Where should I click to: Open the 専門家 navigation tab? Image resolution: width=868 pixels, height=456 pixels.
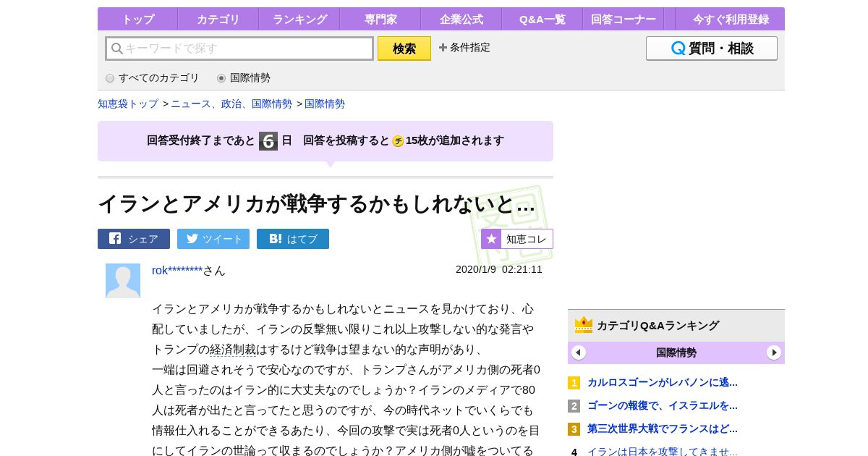click(380, 19)
